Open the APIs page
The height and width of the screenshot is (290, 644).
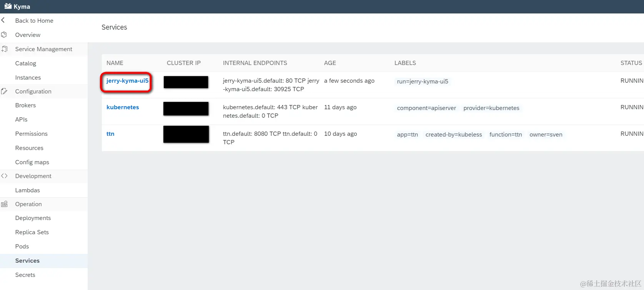[x=21, y=120]
